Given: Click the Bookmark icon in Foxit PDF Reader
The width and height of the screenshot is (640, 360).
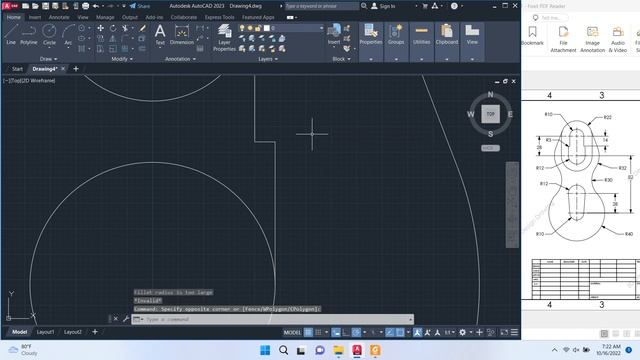Looking at the screenshot, I should point(532,36).
